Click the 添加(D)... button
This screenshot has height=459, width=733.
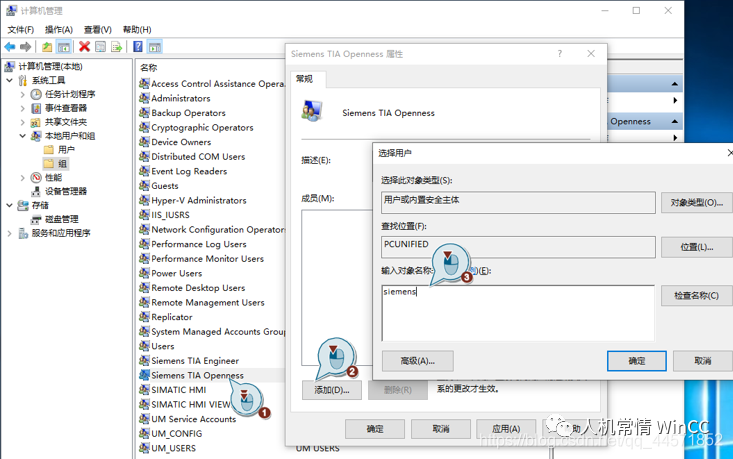pos(332,390)
